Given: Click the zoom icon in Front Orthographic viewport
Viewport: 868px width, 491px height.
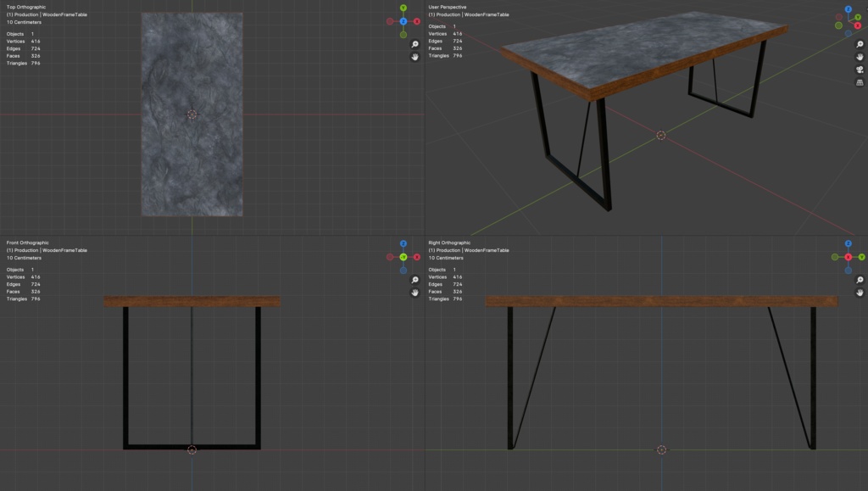Looking at the screenshot, I should pos(415,280).
